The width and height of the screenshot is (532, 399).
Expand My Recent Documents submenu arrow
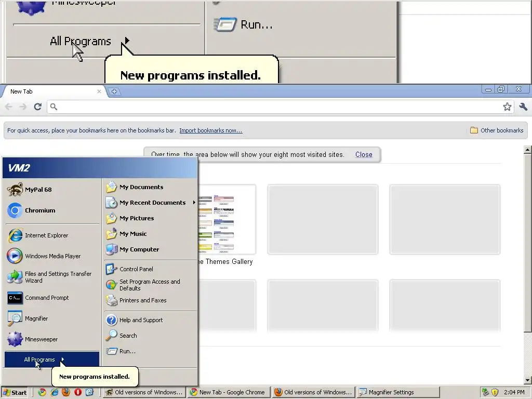point(194,203)
